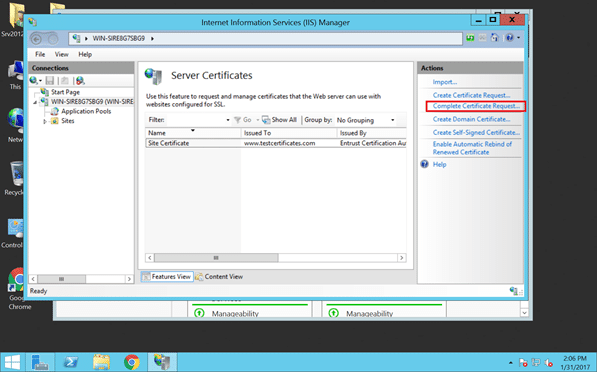The image size is (597, 372).
Task: Open File Explorer from the taskbar
Action: (101, 362)
